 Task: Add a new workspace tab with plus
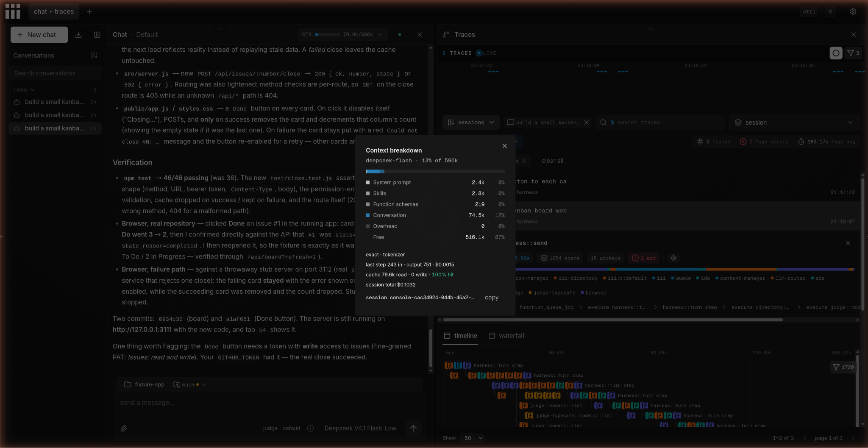coord(89,11)
